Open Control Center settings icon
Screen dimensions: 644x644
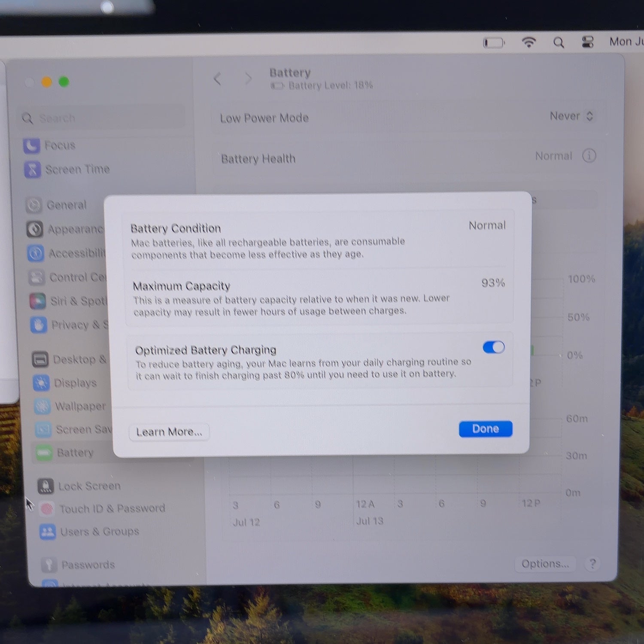36,277
